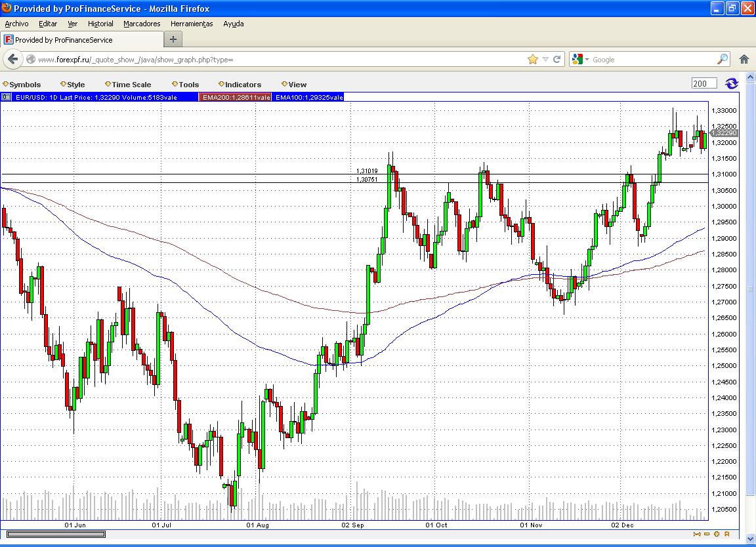Click the bars count field showing 200

(x=703, y=83)
